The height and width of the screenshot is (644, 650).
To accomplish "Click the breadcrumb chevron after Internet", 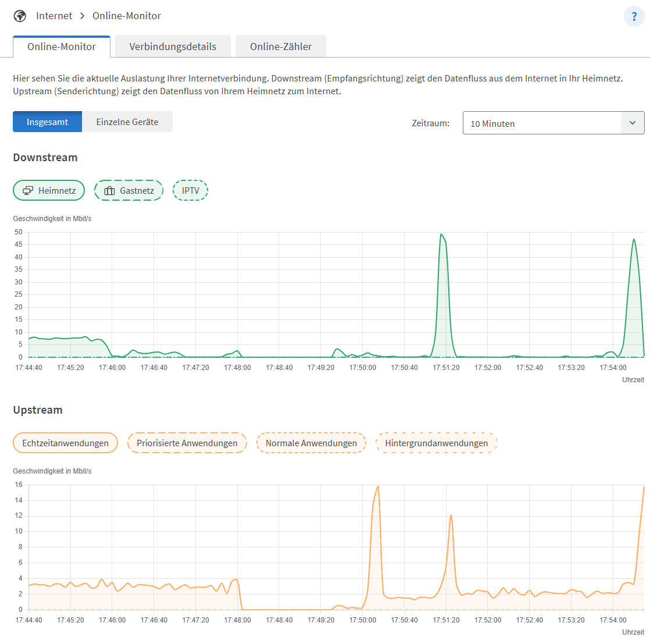I will point(83,16).
